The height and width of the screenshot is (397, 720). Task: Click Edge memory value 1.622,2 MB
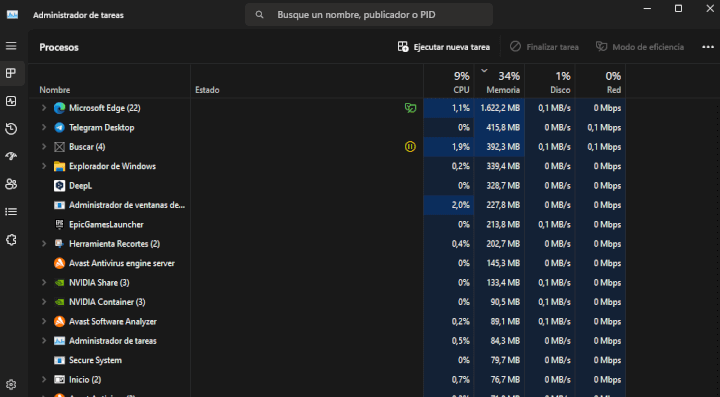[500, 108]
